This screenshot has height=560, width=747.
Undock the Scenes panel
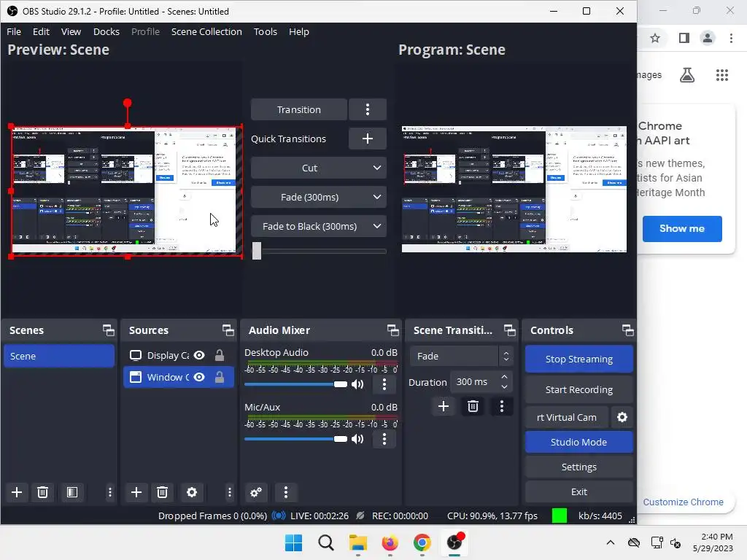[x=109, y=330]
